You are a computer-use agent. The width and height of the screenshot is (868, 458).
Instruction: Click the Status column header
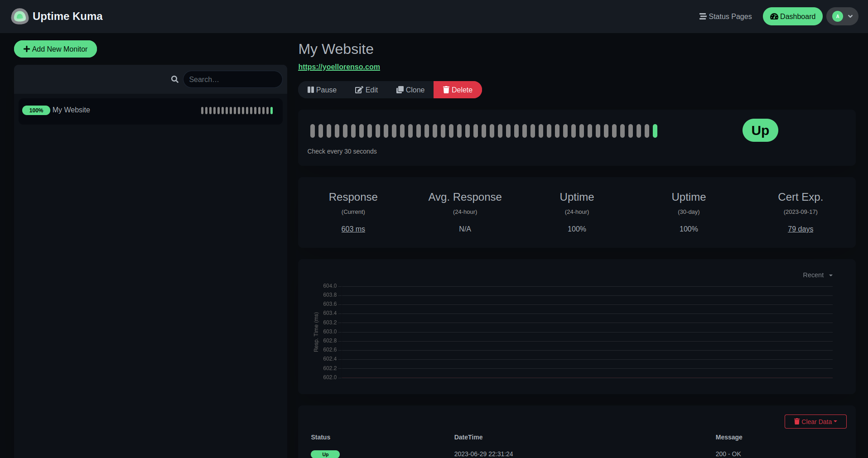click(321, 437)
